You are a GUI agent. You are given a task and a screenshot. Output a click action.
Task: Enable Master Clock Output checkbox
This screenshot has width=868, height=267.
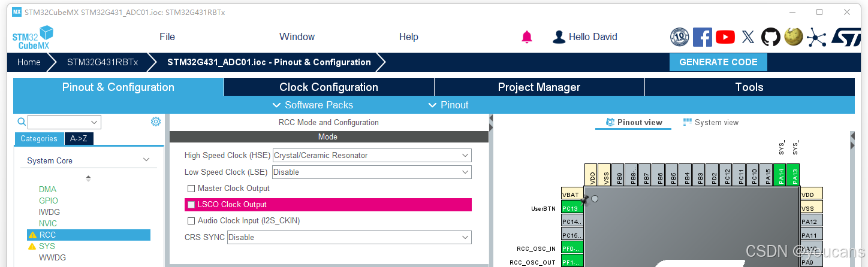[x=191, y=188]
